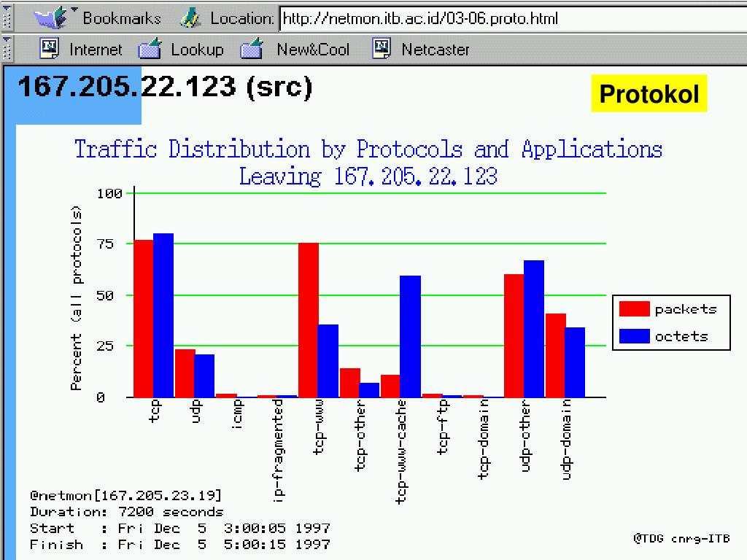747x560 pixels.
Task: Click the Location URL field
Action: coord(513,18)
